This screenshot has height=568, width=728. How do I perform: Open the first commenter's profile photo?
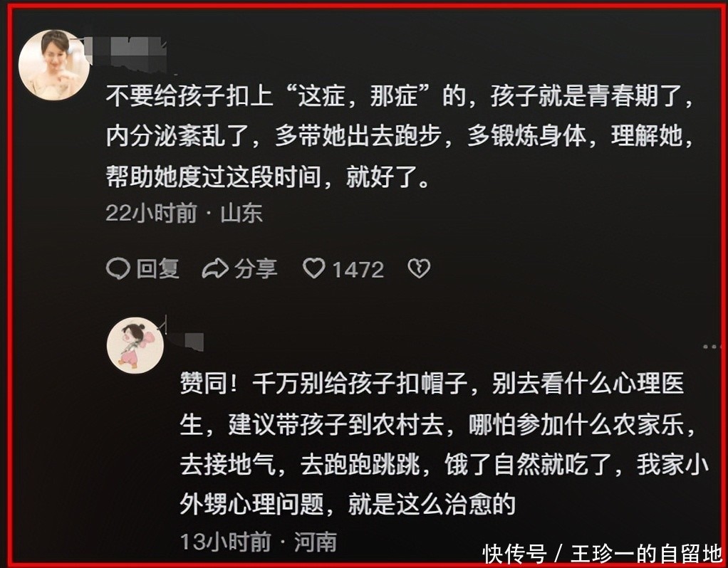(54, 65)
